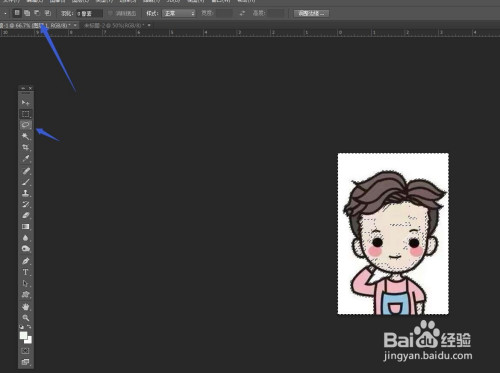Select the Path Selection tool
The image size is (500, 373).
[x=25, y=283]
